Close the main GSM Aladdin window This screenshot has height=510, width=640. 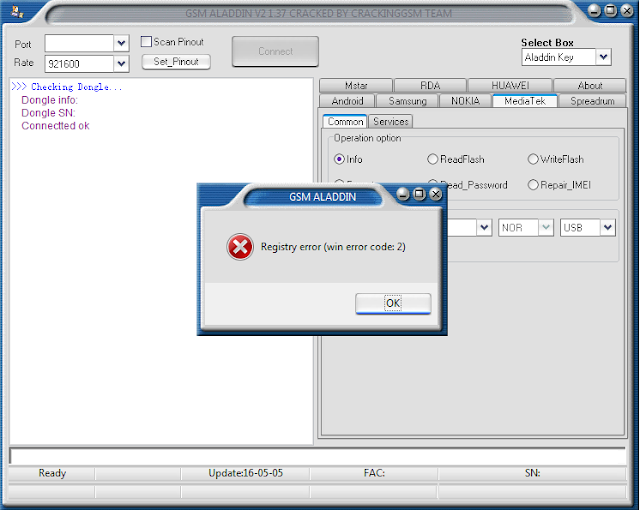click(627, 11)
